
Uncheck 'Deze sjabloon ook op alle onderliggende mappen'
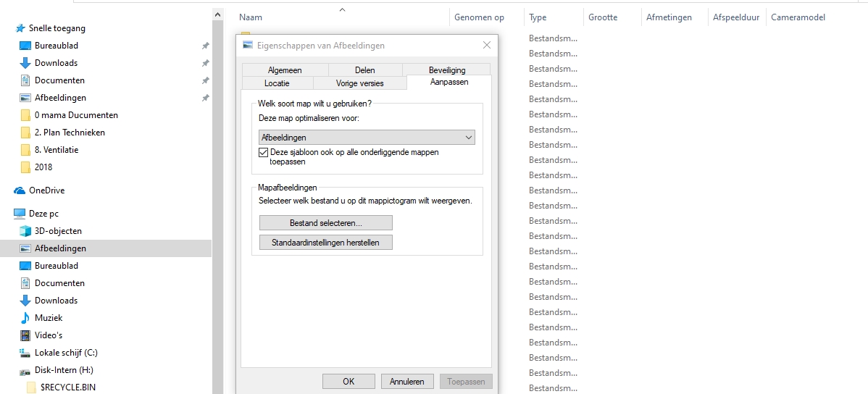tap(264, 153)
